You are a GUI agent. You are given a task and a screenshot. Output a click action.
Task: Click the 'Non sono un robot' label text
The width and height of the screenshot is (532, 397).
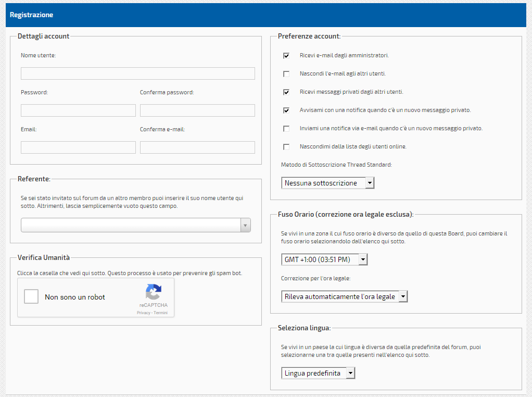pos(75,297)
